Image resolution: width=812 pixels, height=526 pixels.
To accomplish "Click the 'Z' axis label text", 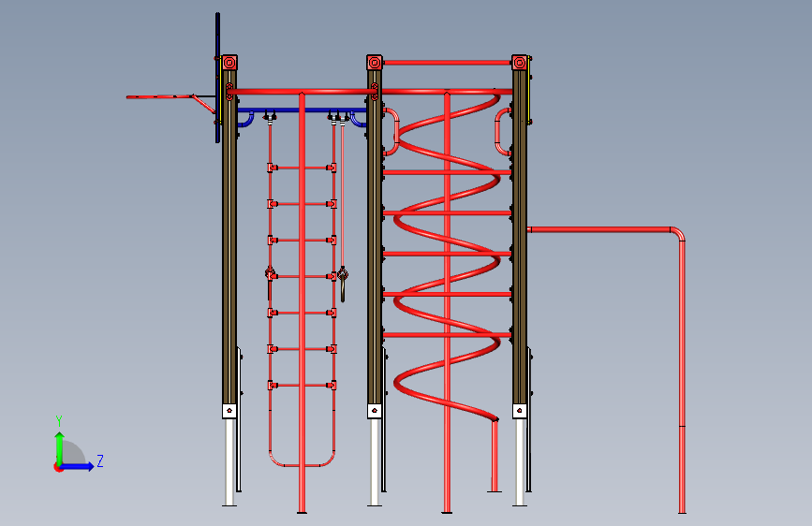I will point(100,460).
